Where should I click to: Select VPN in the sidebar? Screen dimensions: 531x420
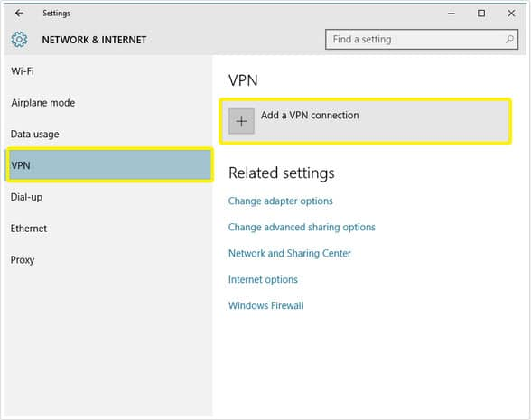click(110, 165)
